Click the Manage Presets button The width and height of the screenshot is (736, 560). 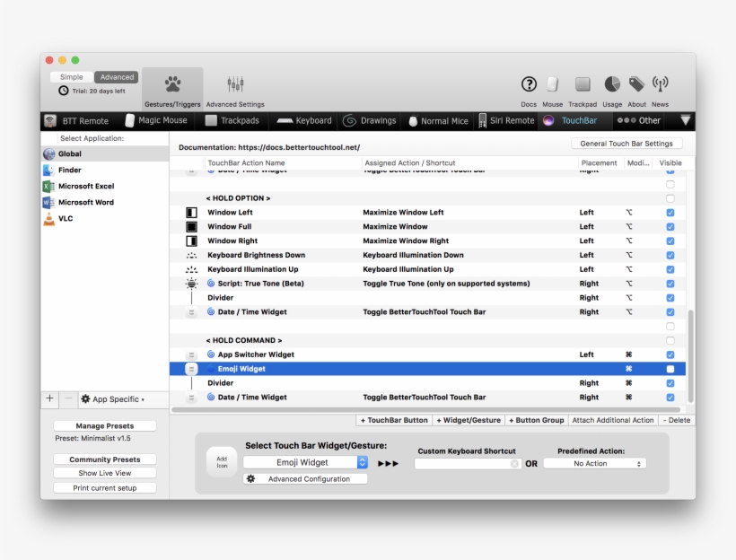(x=105, y=426)
